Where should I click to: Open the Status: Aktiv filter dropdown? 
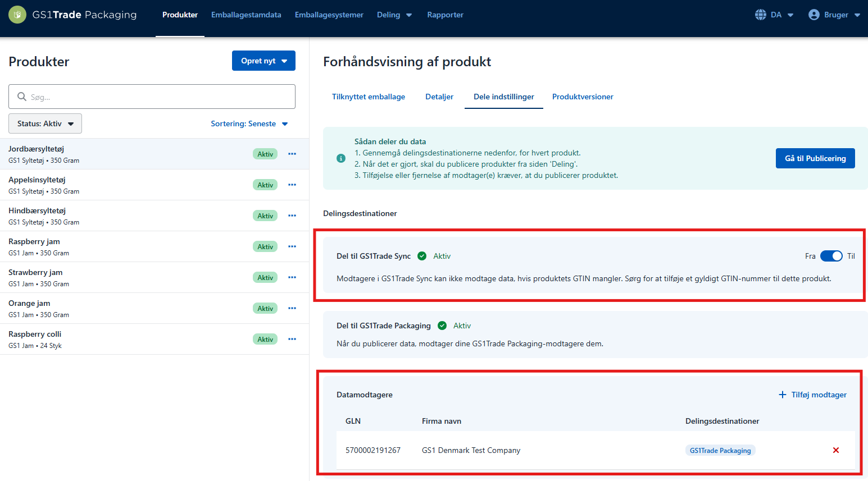45,123
